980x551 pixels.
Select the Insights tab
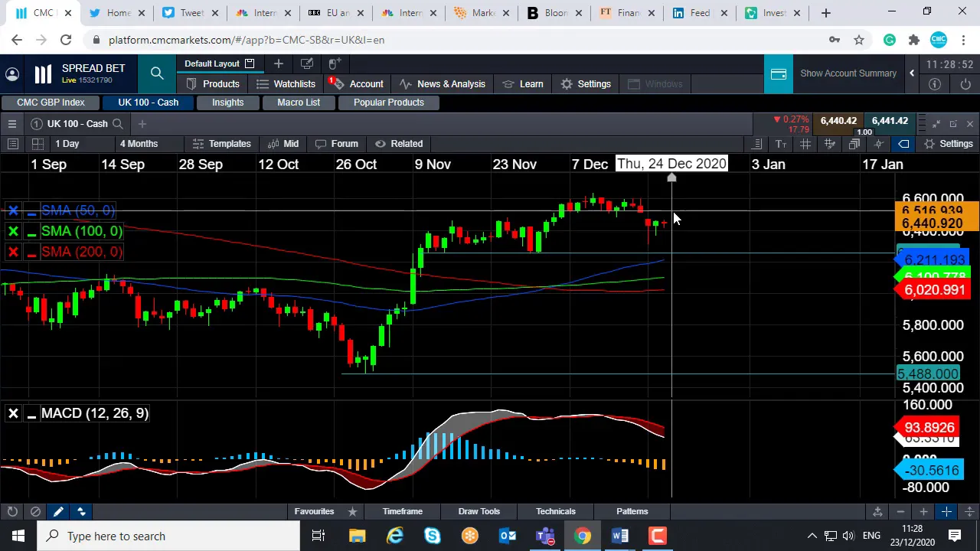[x=227, y=103]
